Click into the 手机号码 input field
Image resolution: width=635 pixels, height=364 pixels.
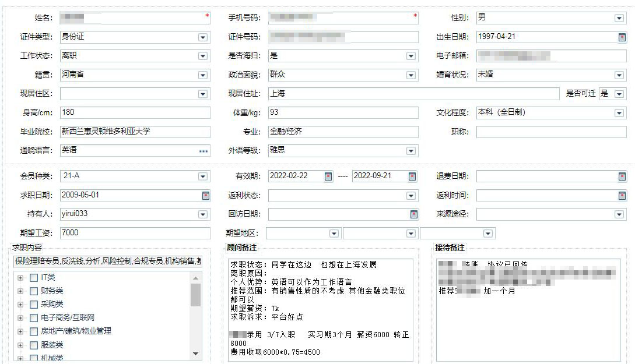pos(343,18)
